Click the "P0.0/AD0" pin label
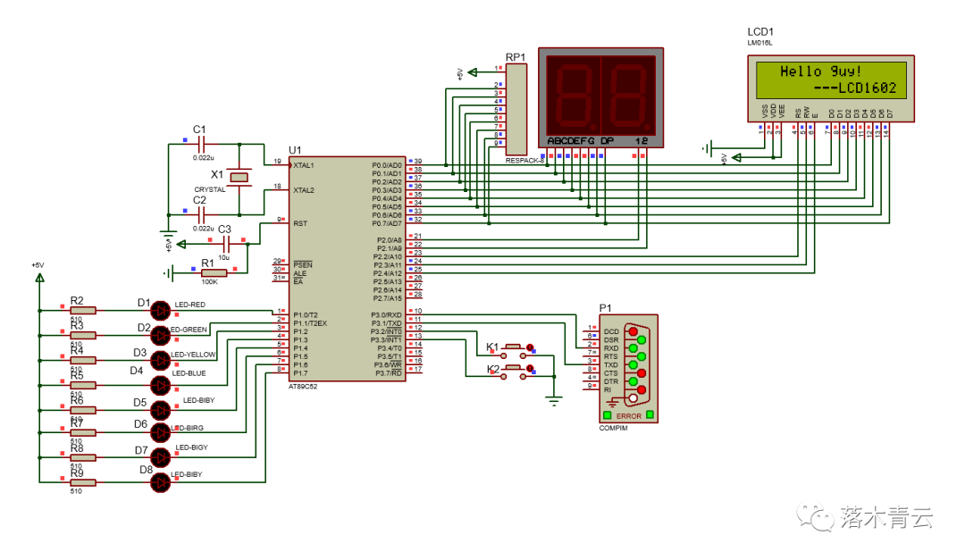 [x=387, y=165]
